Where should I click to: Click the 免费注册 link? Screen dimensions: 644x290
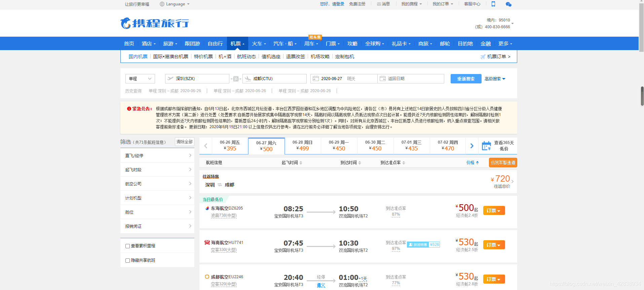357,4
